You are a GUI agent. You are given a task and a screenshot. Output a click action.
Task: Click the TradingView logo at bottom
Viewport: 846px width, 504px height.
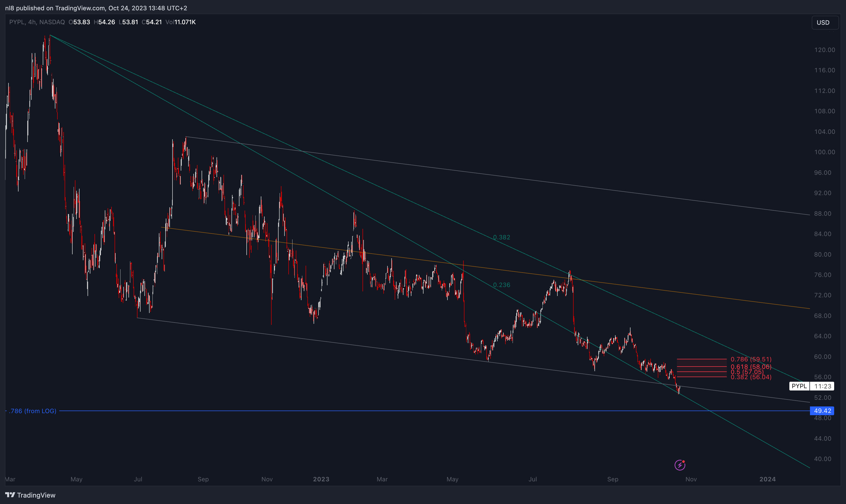(30, 495)
